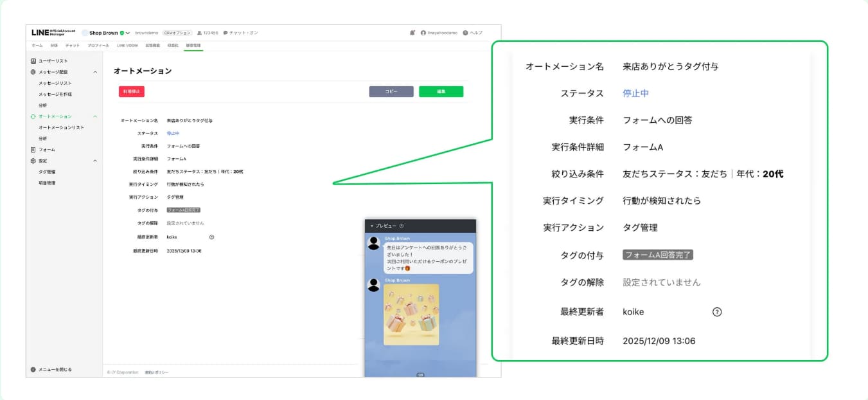The height and width of the screenshot is (400, 868).
Task: Open オートメーションリスト in sidebar
Action: (x=61, y=127)
